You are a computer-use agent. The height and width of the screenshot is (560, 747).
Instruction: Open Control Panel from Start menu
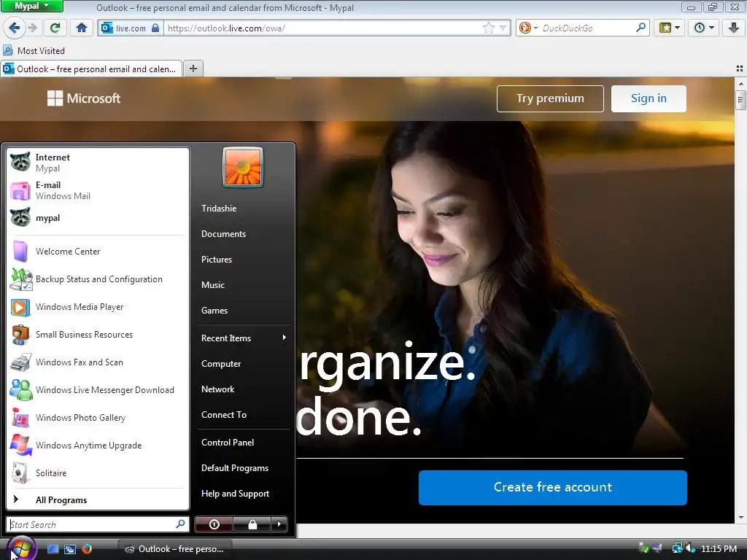click(244, 443)
